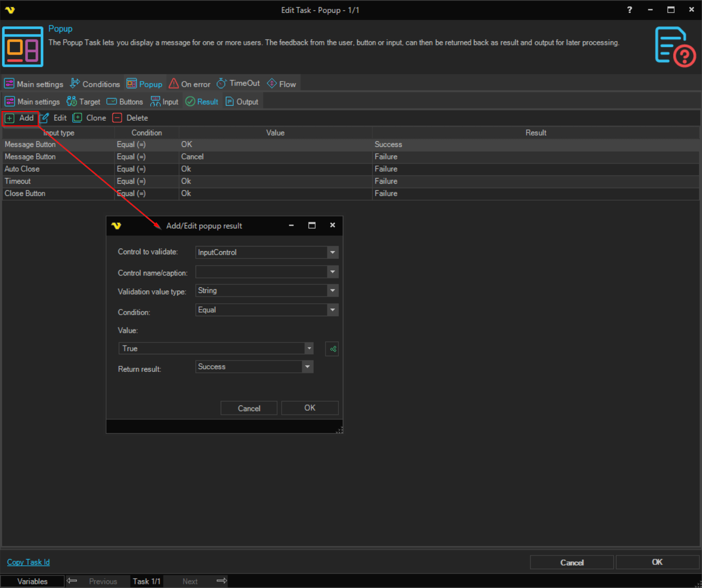Open the Condition dropdown in dialog
Screen dimensions: 702x588
tap(333, 310)
